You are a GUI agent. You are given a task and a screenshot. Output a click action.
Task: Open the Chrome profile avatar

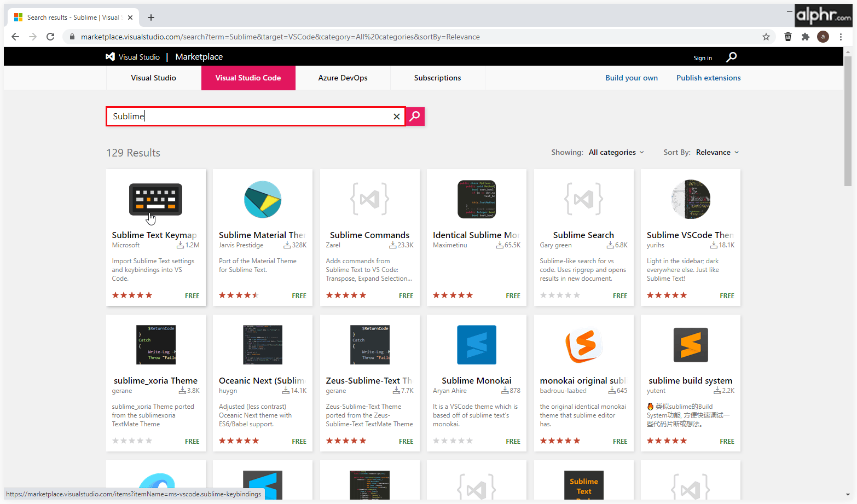(x=823, y=37)
